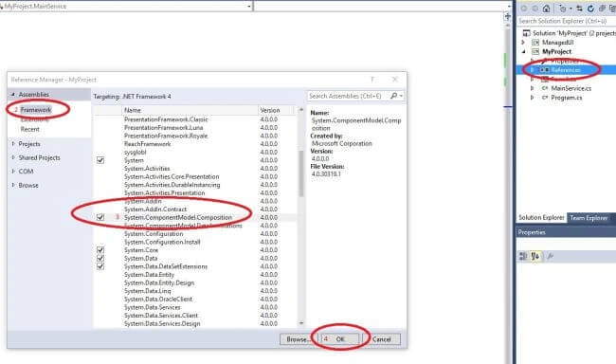
Task: Collapse the MyProject node arrow
Action: (x=523, y=51)
